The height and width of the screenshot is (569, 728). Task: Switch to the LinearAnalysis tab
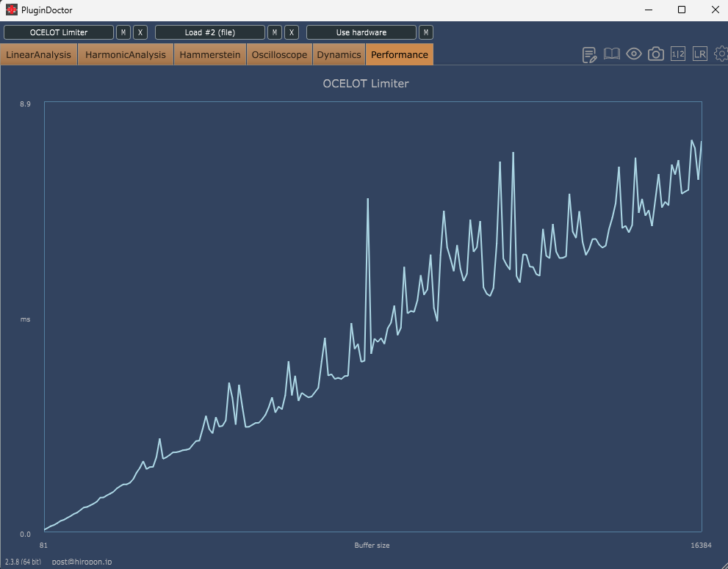(38, 55)
